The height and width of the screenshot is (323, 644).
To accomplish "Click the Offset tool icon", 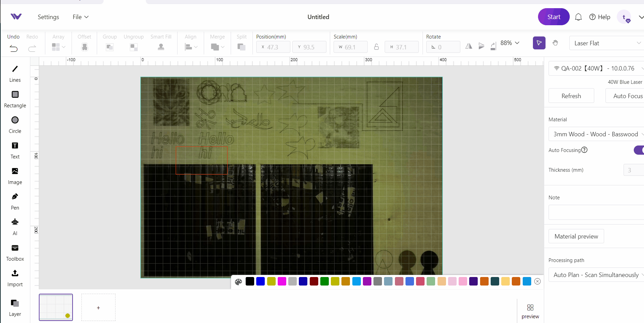I will [85, 47].
